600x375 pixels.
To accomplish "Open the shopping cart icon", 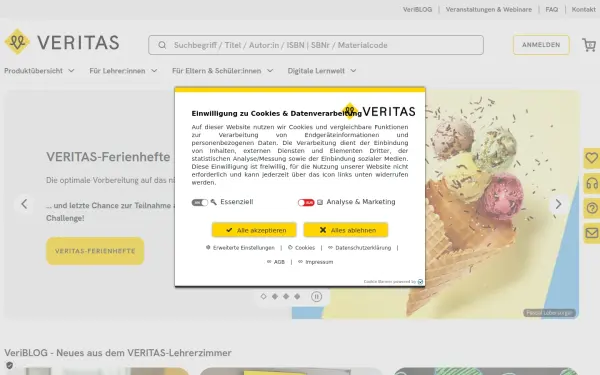I will [x=589, y=45].
